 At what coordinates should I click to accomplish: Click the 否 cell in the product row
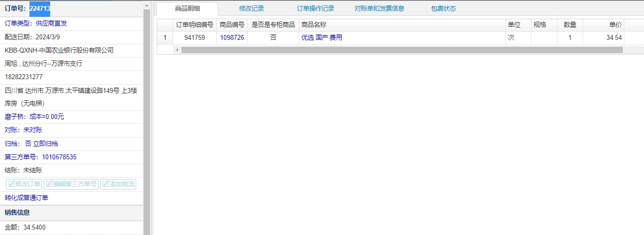[273, 37]
